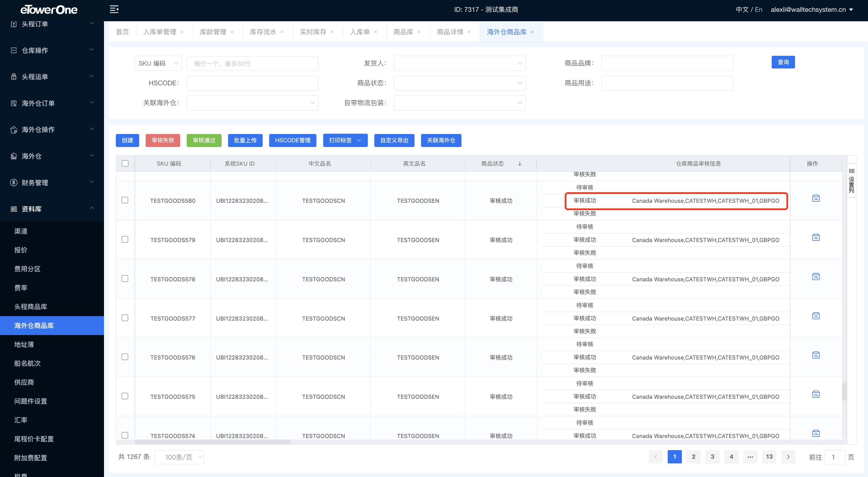Image resolution: width=868 pixels, height=477 pixels.
Task: Click the 海外仓 warehouse sidebar icon
Action: coord(14,156)
